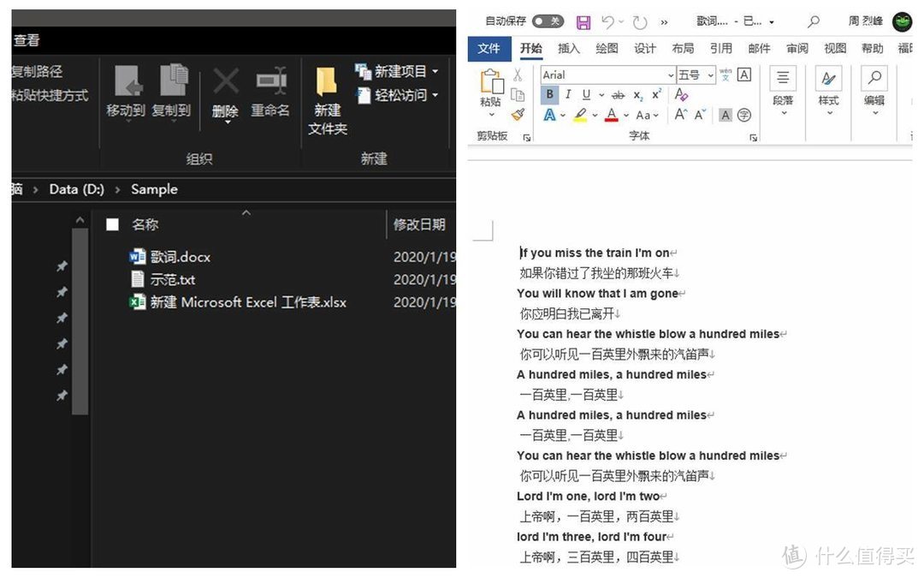Open the 五号 font size dropdown
Image resolution: width=924 pixels, height=578 pixels.
tap(711, 74)
